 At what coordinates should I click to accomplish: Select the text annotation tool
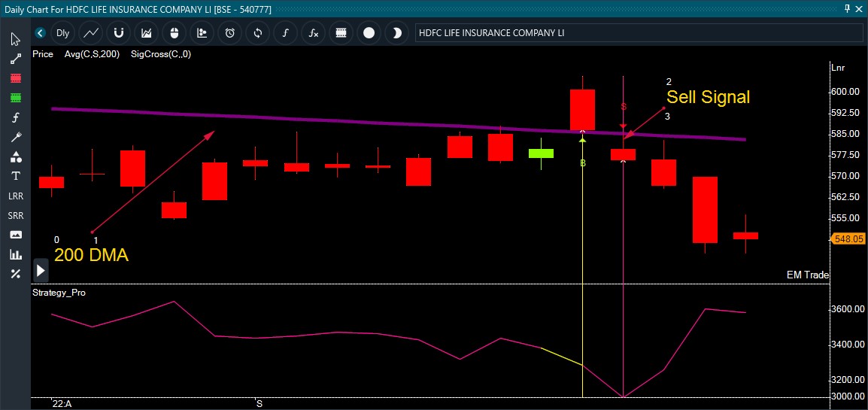[16, 176]
